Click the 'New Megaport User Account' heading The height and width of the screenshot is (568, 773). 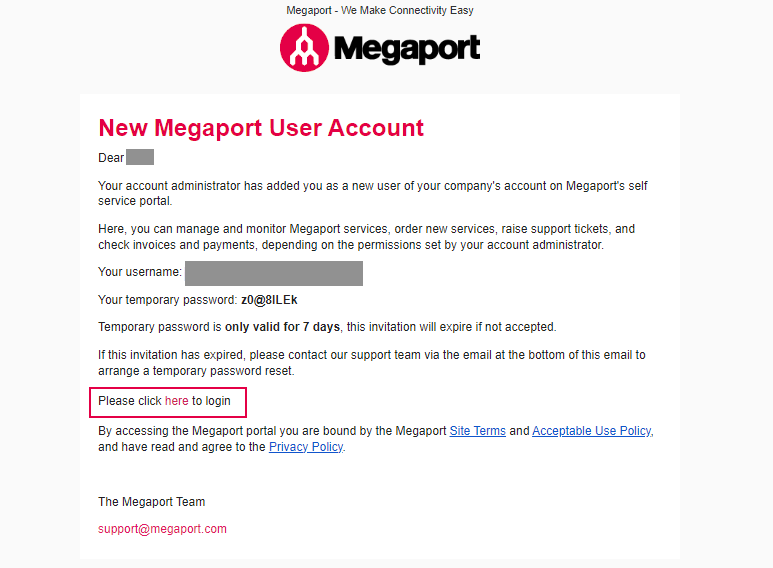coord(261,128)
